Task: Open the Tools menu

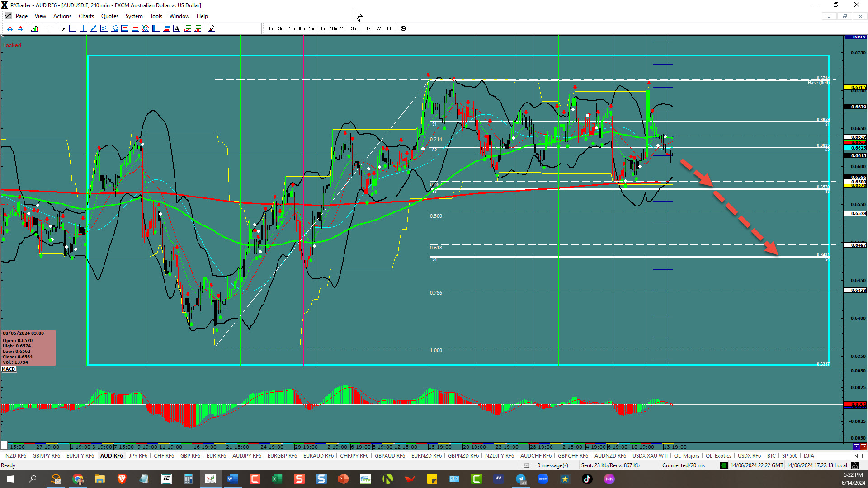Action: (156, 16)
